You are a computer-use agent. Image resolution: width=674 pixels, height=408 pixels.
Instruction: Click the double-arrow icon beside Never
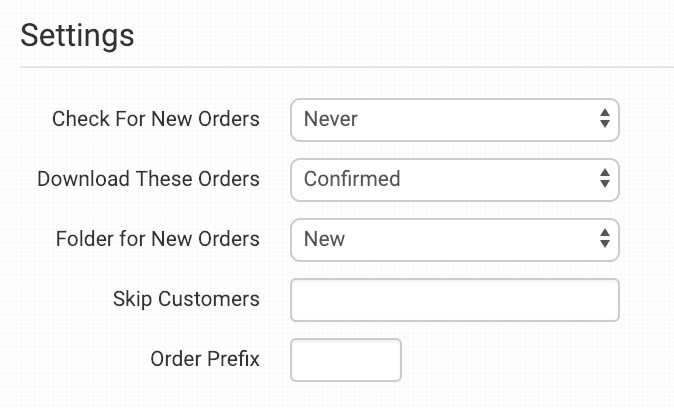click(604, 119)
